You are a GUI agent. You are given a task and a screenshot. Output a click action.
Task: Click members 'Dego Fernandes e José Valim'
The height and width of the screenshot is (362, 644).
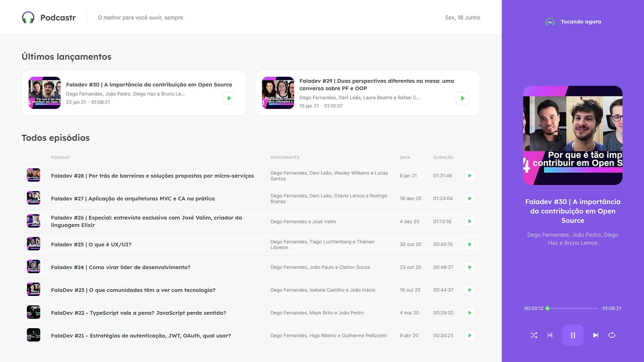[303, 222]
